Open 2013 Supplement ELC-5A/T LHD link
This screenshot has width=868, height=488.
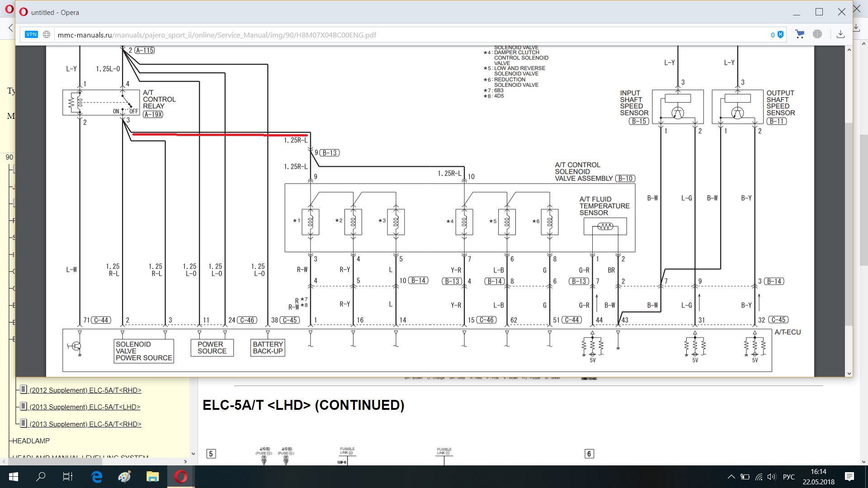click(x=85, y=407)
